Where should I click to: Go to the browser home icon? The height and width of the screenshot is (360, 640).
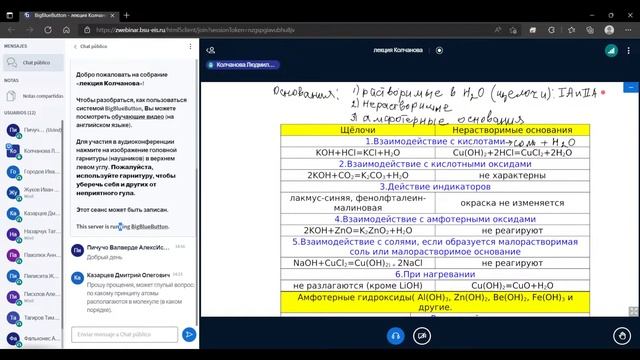click(x=66, y=30)
